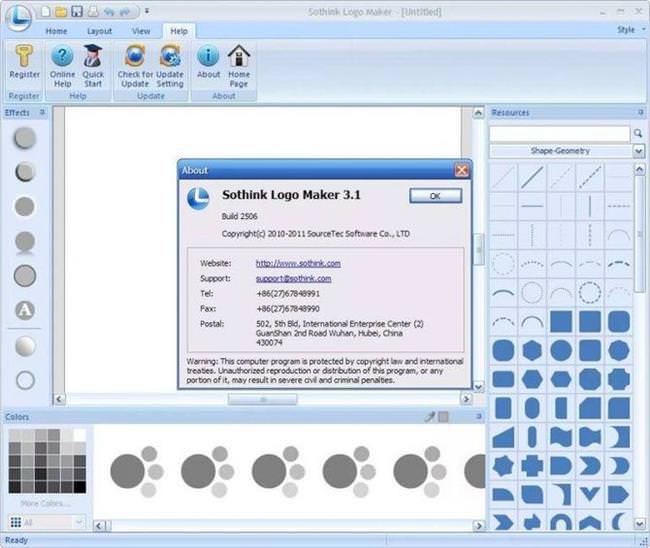Click the New document icon in quick access toolbar

point(46,11)
